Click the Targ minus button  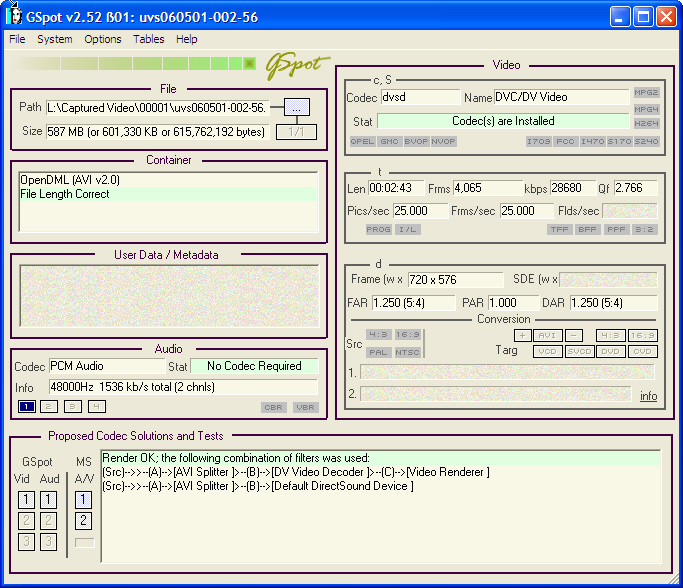pyautogui.click(x=574, y=335)
